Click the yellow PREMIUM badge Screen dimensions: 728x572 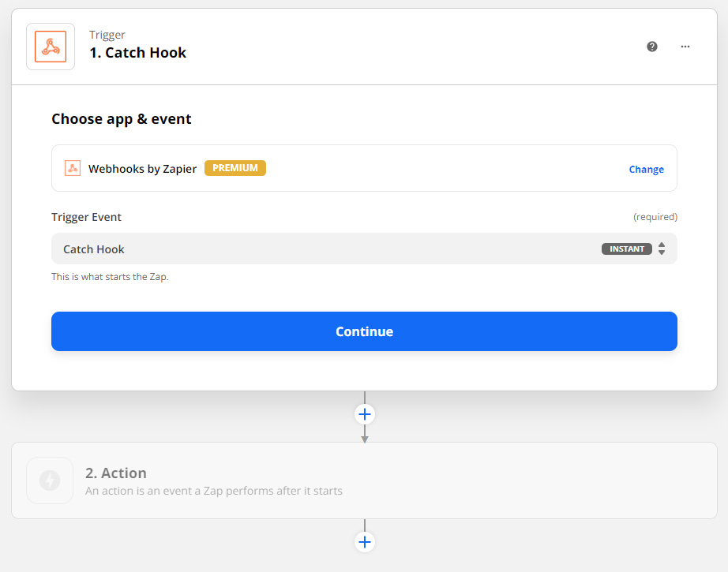[235, 168]
